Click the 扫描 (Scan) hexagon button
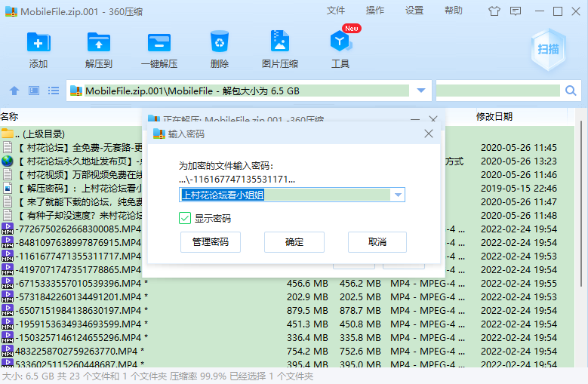The height and width of the screenshot is (384, 588). [x=548, y=50]
